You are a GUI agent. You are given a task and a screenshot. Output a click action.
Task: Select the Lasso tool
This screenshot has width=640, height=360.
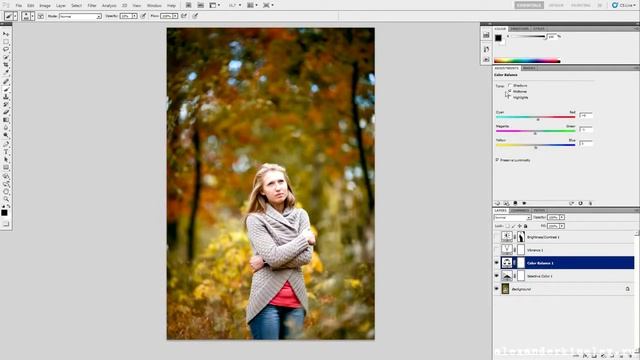[6, 49]
